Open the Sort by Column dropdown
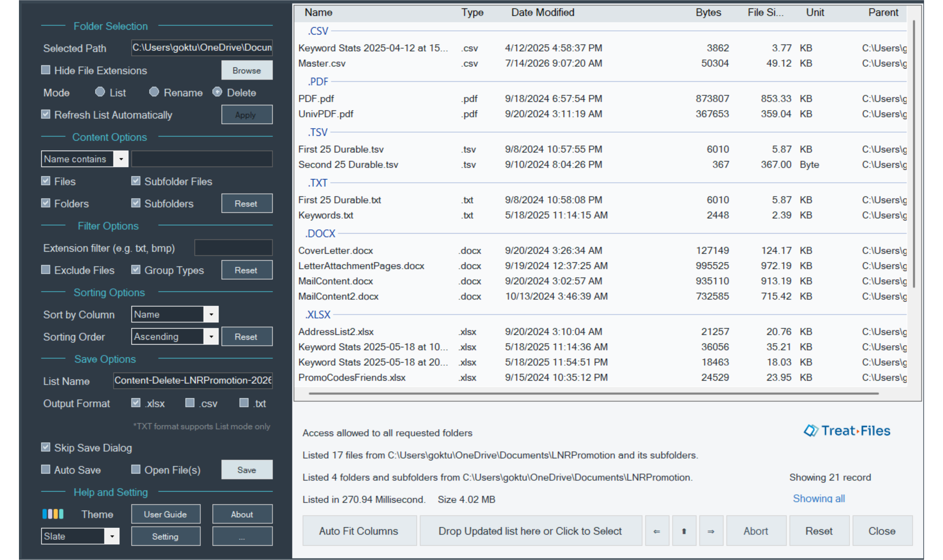This screenshot has width=943, height=560. coord(211,314)
